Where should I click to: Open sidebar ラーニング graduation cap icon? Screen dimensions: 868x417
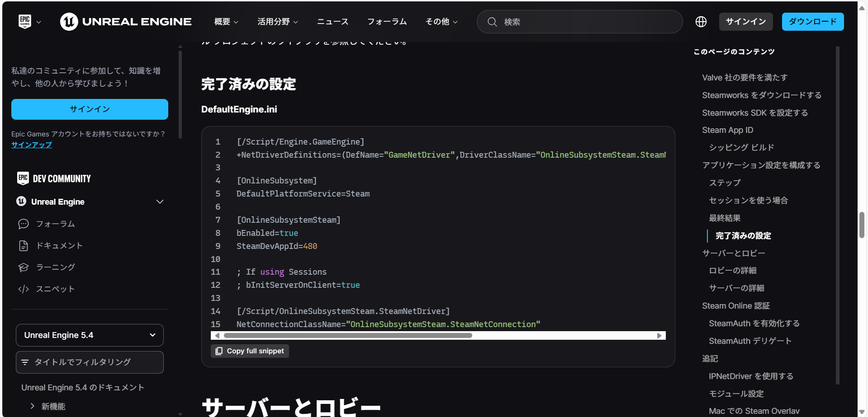(x=24, y=267)
